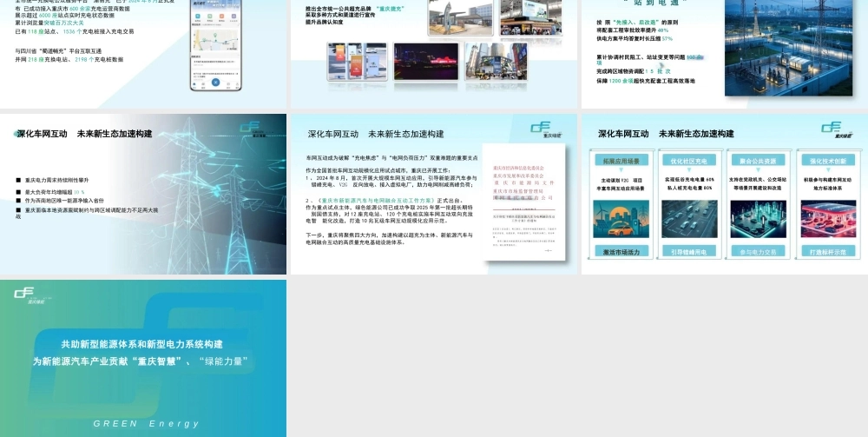The width and height of the screenshot is (868, 437).
Task: Click the night city lights photo on the brand slide
Action: point(425,61)
